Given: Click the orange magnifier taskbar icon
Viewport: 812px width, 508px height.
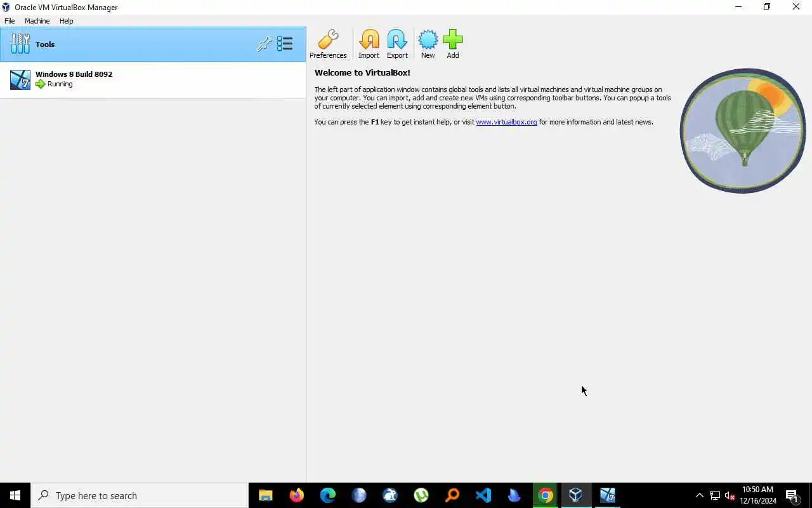Looking at the screenshot, I should point(452,495).
